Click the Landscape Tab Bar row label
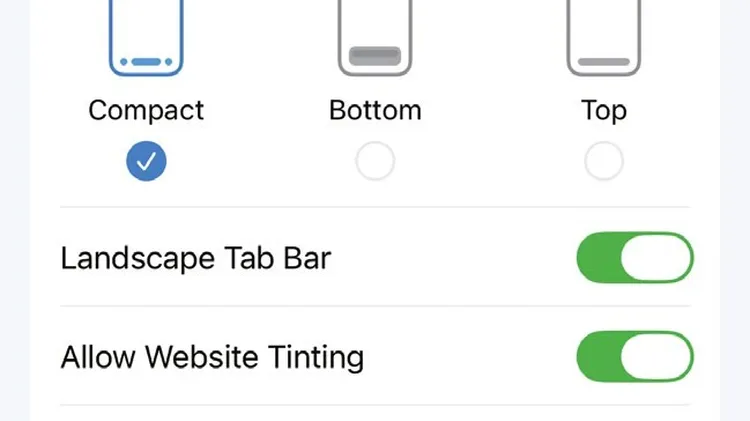 196,259
